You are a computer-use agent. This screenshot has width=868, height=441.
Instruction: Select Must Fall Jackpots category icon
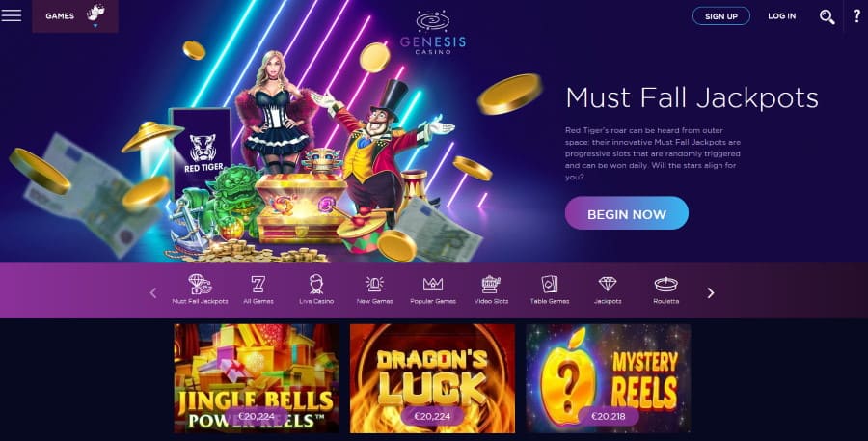click(x=200, y=285)
